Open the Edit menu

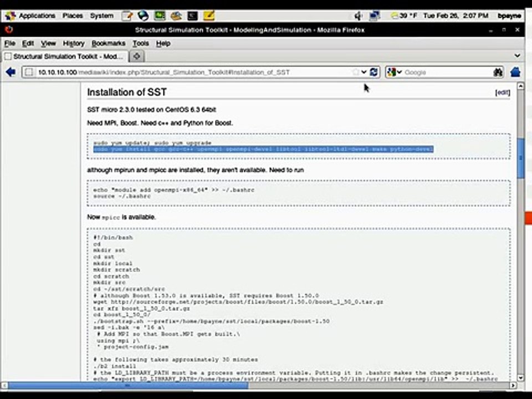[x=28, y=43]
